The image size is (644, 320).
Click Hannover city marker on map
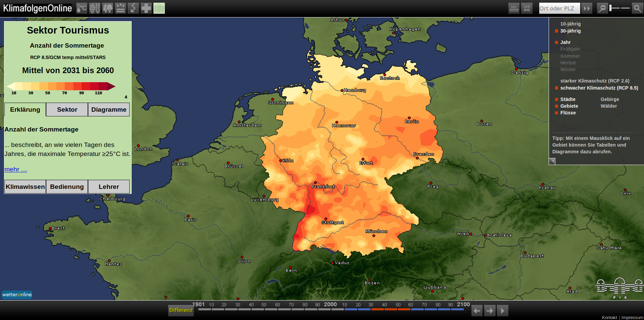point(337,122)
